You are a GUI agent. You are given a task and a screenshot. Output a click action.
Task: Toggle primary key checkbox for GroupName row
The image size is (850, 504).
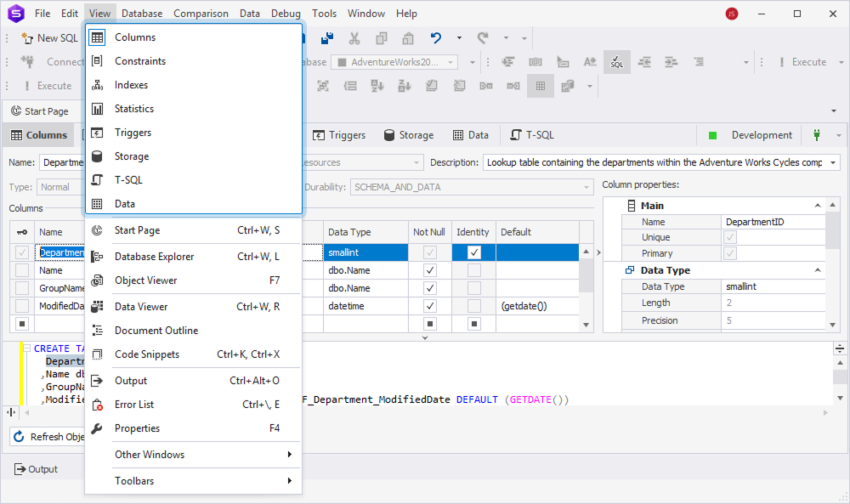coord(22,288)
